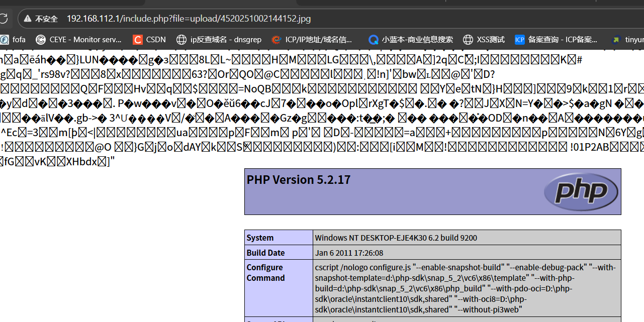Click the Windows NT DESKTOP-EJE4K30 value cell
644x322 pixels.
coord(467,238)
